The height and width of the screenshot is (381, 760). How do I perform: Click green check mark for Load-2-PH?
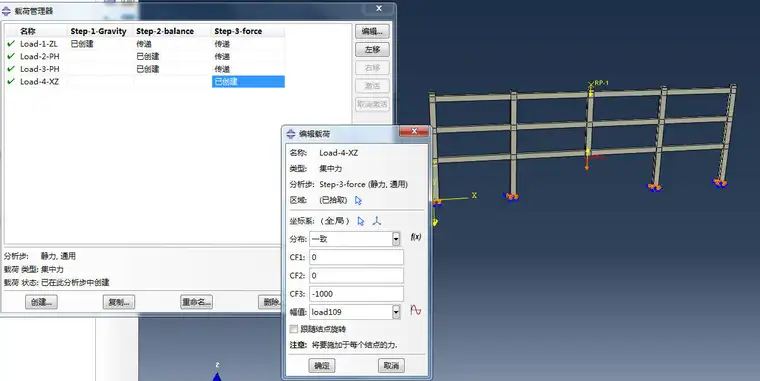point(11,56)
